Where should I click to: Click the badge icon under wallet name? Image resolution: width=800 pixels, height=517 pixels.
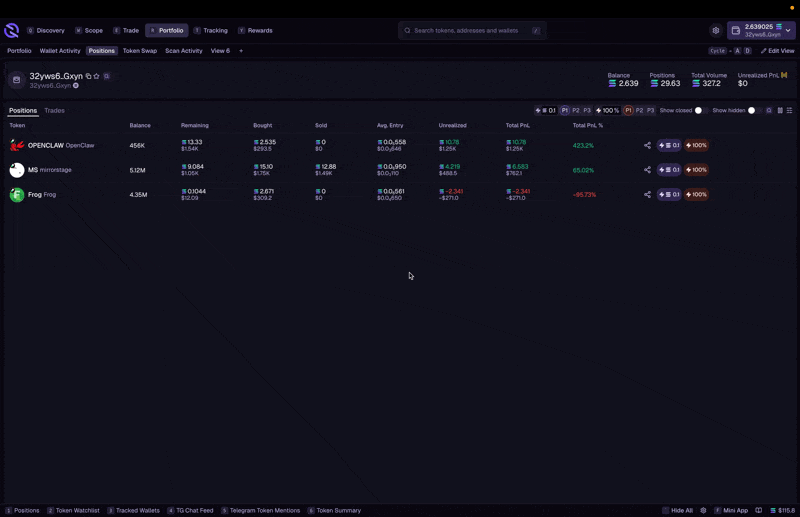click(76, 86)
